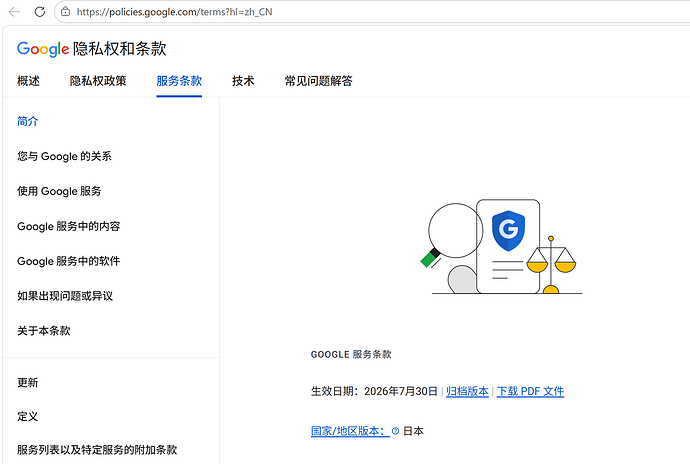Click 更新 in the sidebar
Image resolution: width=690 pixels, height=464 pixels.
pos(28,383)
